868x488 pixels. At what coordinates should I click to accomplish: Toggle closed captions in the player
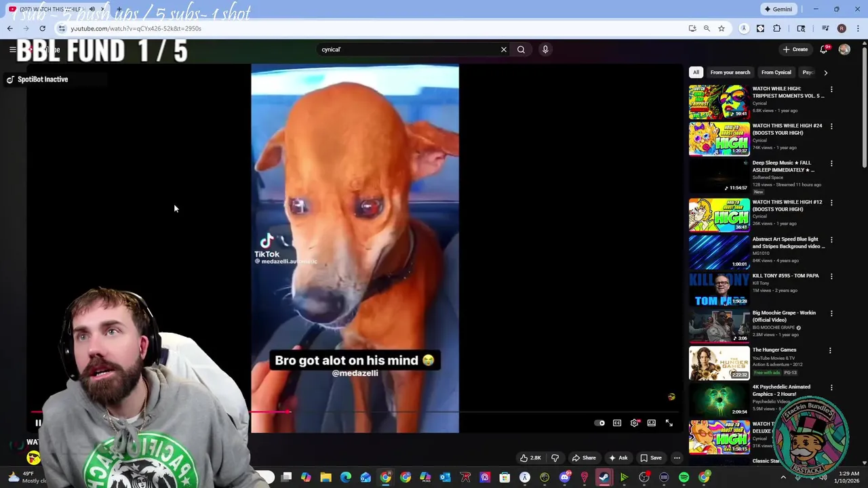[x=617, y=423]
